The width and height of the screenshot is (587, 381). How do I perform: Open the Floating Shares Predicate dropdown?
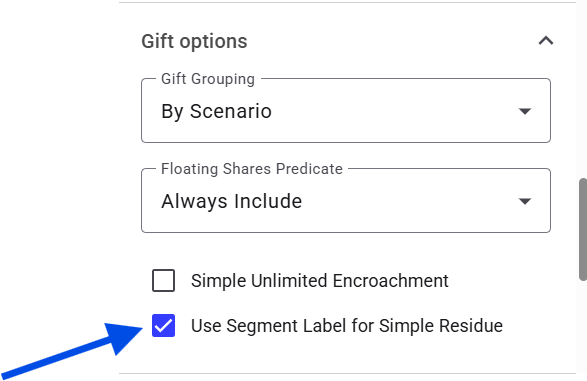(x=346, y=201)
